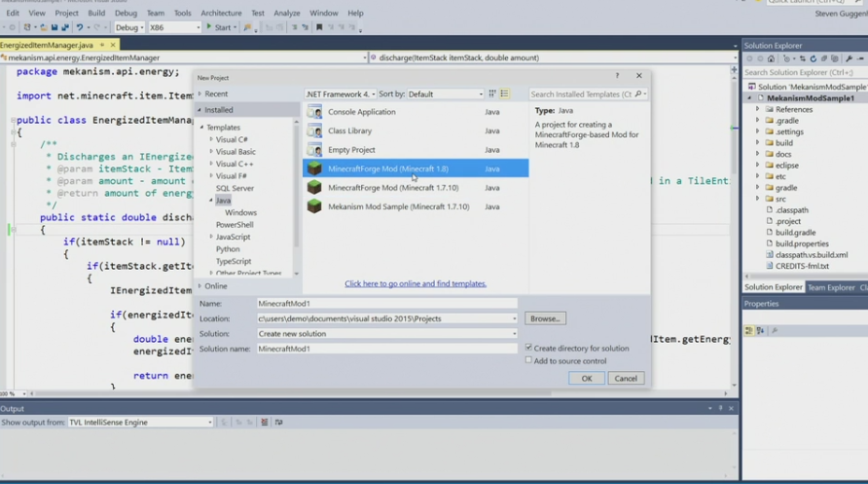Click the Browse button for location
868x484 pixels.
tap(545, 318)
